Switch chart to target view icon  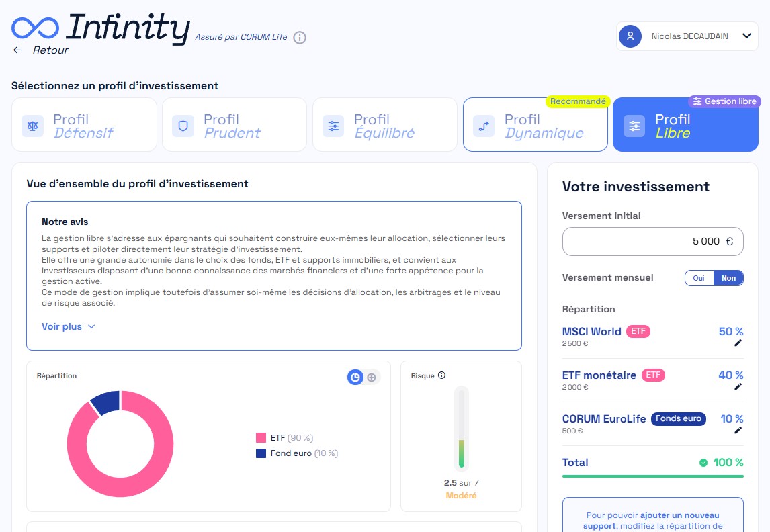tap(371, 377)
